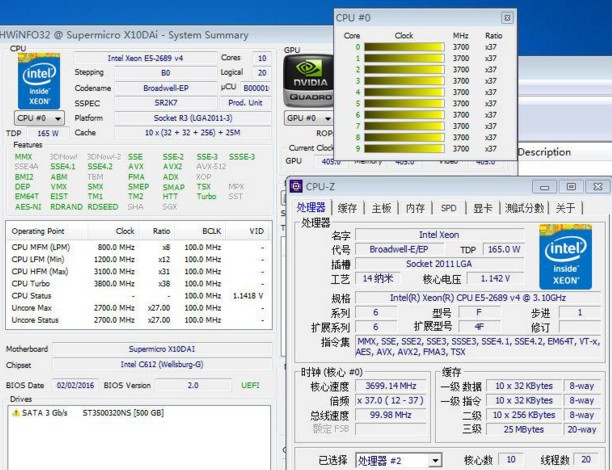Click the BIOS Date value 02/02/2016

coord(75,385)
